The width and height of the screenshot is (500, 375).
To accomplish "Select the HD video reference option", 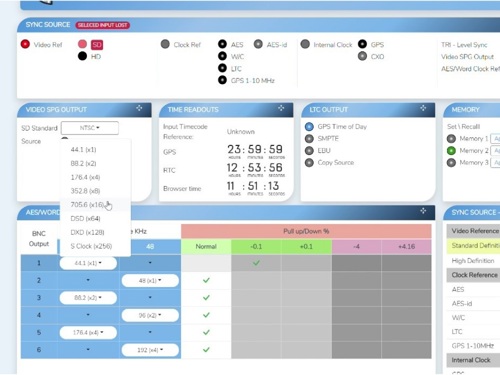I will click(x=82, y=56).
